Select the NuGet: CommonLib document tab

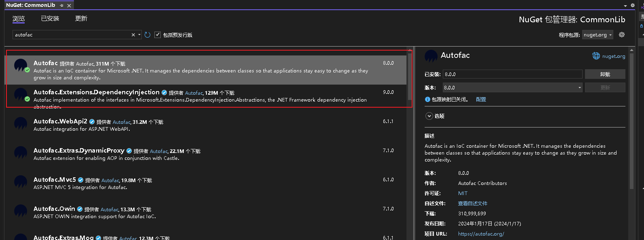tap(31, 5)
